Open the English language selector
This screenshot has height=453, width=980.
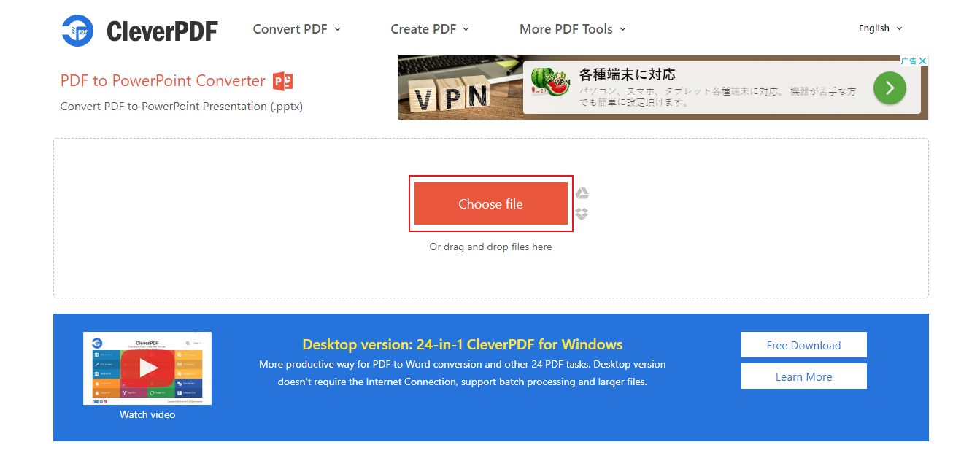[x=881, y=28]
